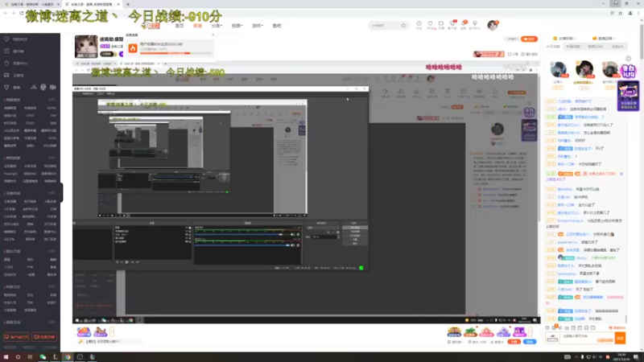Click the 告白礼包 purple gift badge
This screenshot has height=362, width=644.
coord(629,72)
